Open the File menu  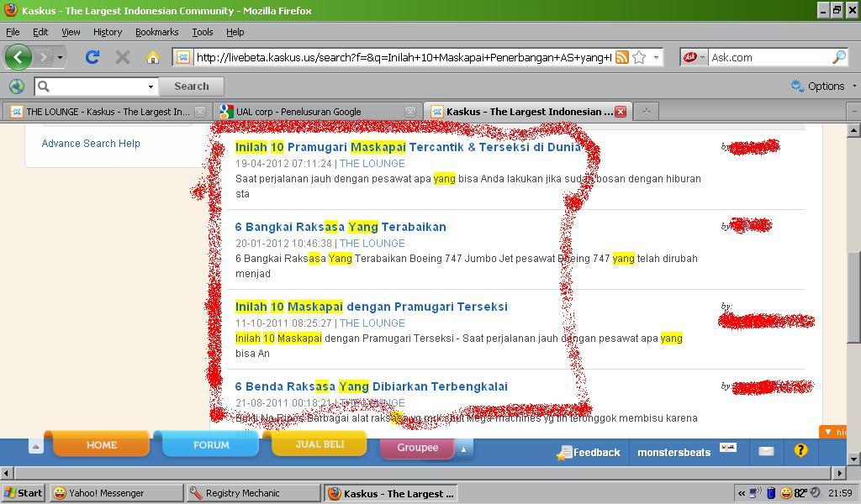[13, 32]
